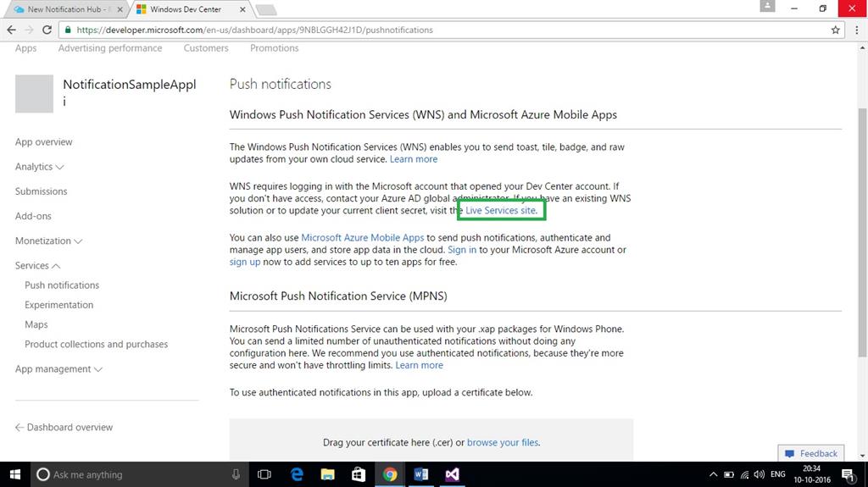This screenshot has height=487, width=868.
Task: Click Sign in to Azure account link
Action: click(x=462, y=250)
